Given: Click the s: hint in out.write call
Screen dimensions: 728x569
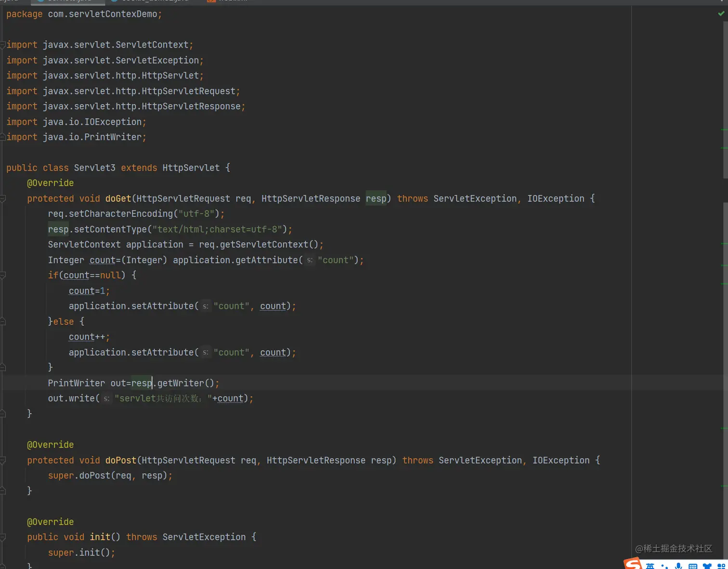Looking at the screenshot, I should (107, 399).
